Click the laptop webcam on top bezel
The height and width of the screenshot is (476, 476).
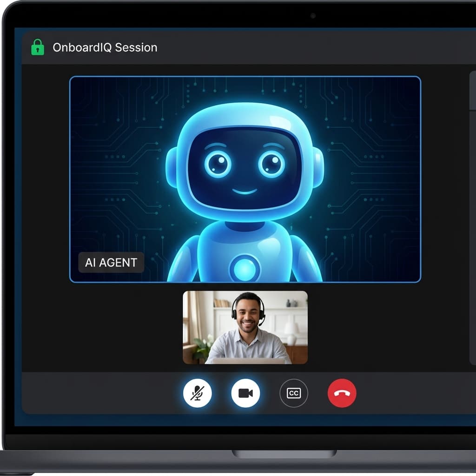313,15
